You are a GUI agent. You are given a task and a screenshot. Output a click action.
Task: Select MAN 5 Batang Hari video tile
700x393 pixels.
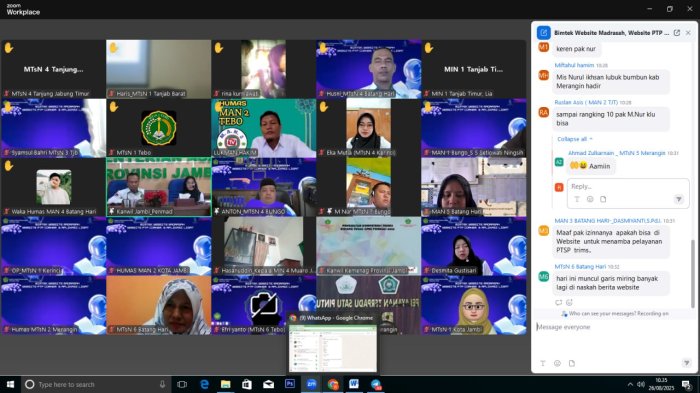474,187
